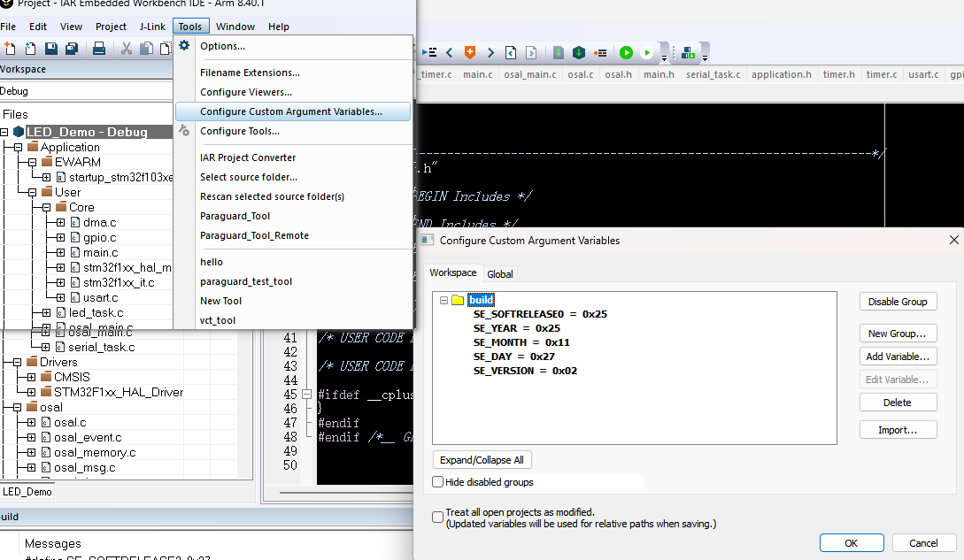
Task: Switch to the Global tab
Action: tap(500, 274)
